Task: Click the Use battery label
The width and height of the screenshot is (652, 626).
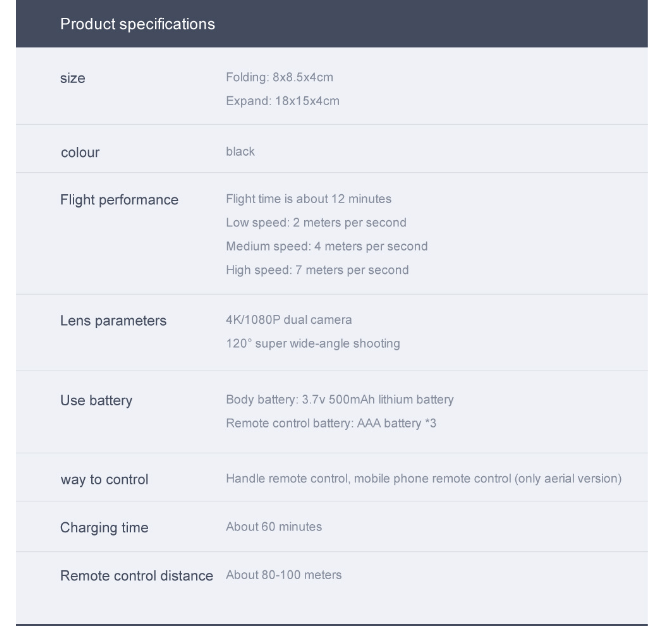Action: (x=96, y=401)
